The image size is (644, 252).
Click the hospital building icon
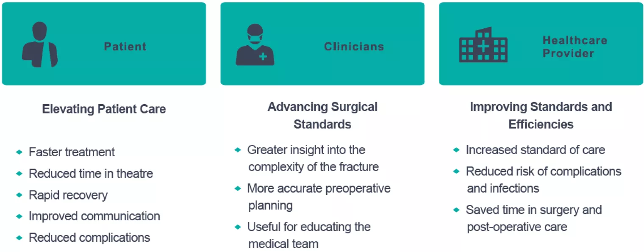(x=483, y=46)
